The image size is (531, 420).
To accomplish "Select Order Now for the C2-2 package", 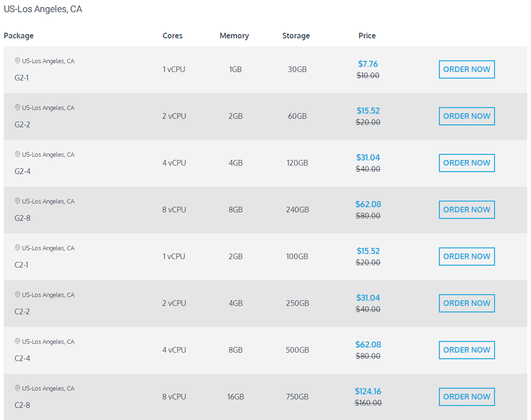I will tap(466, 303).
